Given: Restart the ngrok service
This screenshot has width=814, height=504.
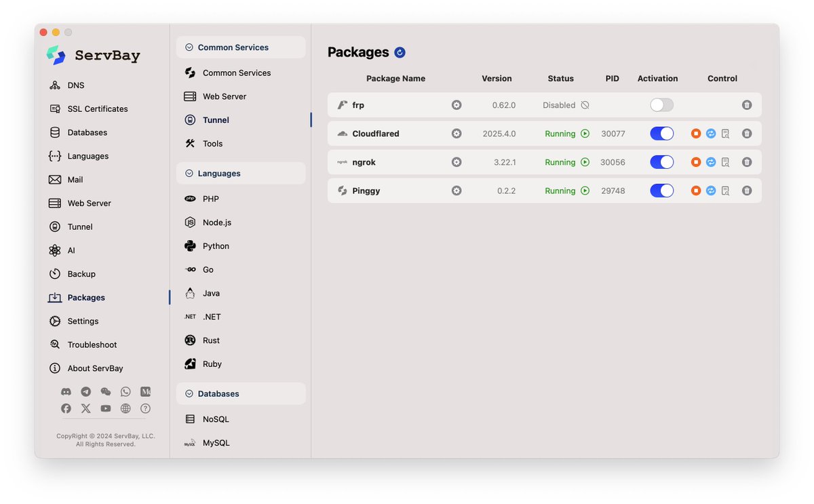Looking at the screenshot, I should coord(711,162).
